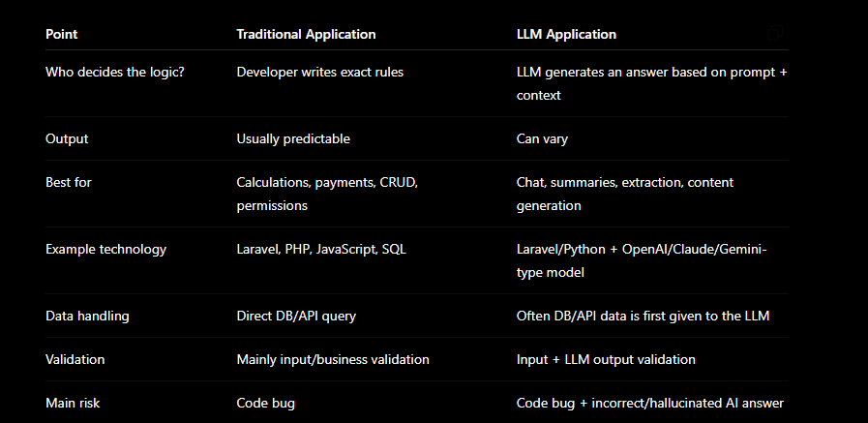Click 'Calculations, payments, CRUD, permissions' cell

click(327, 194)
